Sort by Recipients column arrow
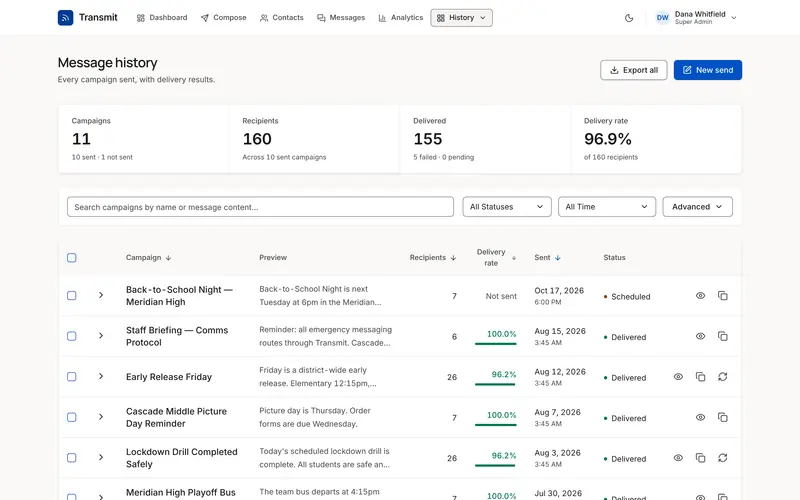The height and width of the screenshot is (500, 800). pos(453,258)
